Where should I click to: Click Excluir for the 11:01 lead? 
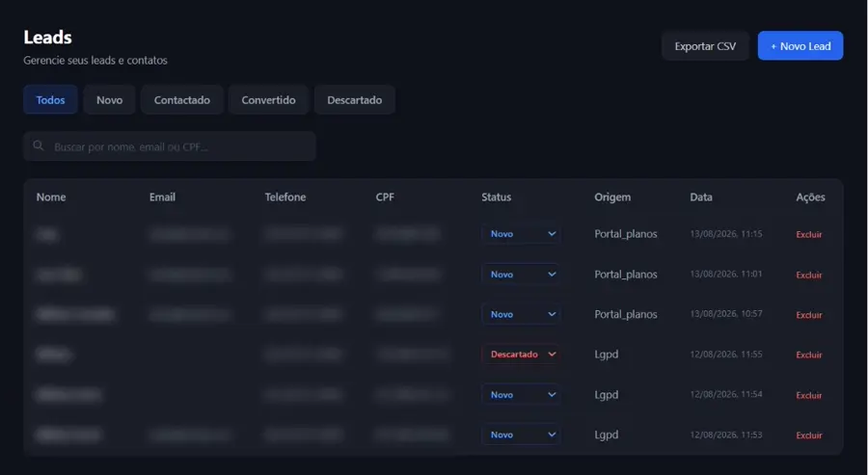tap(809, 275)
